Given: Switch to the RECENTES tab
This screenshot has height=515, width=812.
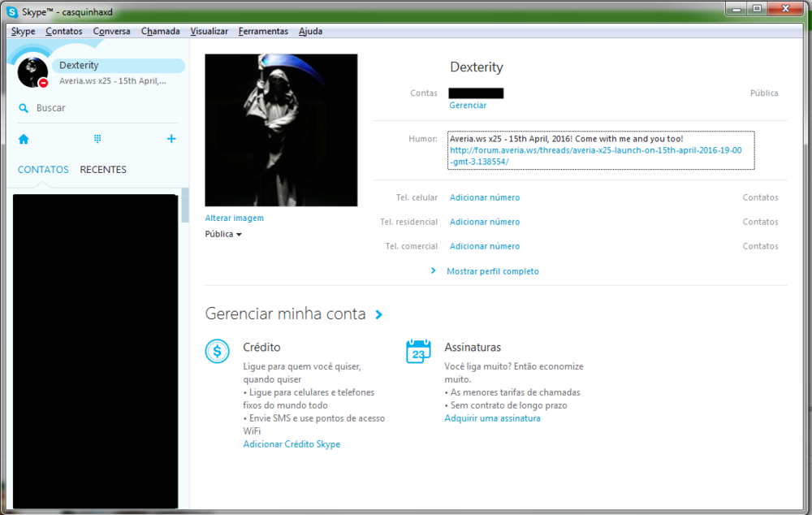Looking at the screenshot, I should click(103, 169).
